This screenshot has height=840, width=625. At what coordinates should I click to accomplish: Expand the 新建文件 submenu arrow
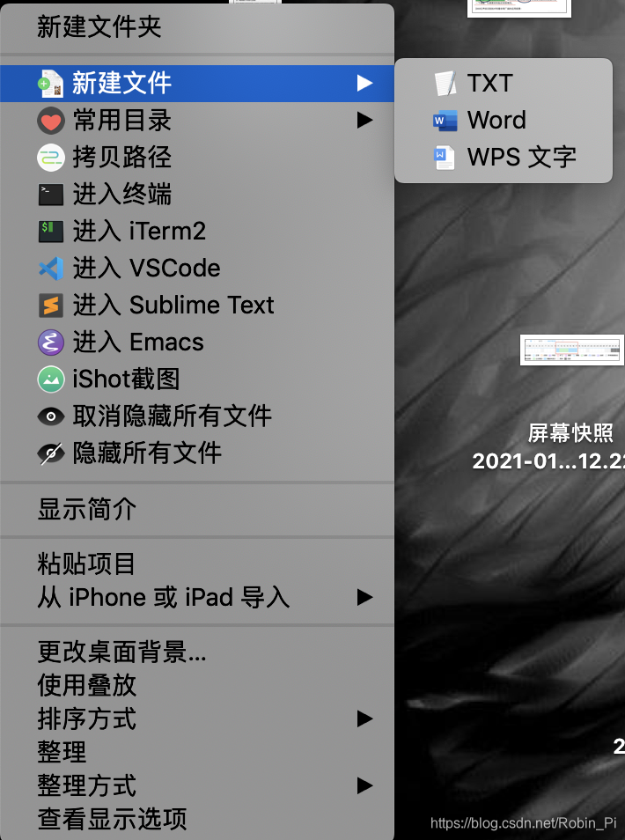pyautogui.click(x=364, y=83)
